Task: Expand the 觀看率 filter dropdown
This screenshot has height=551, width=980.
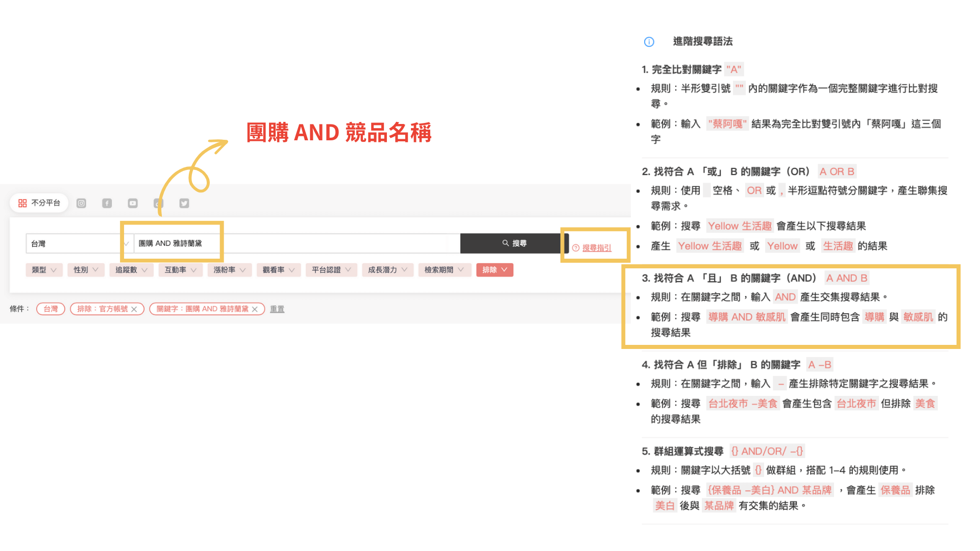Action: [278, 270]
